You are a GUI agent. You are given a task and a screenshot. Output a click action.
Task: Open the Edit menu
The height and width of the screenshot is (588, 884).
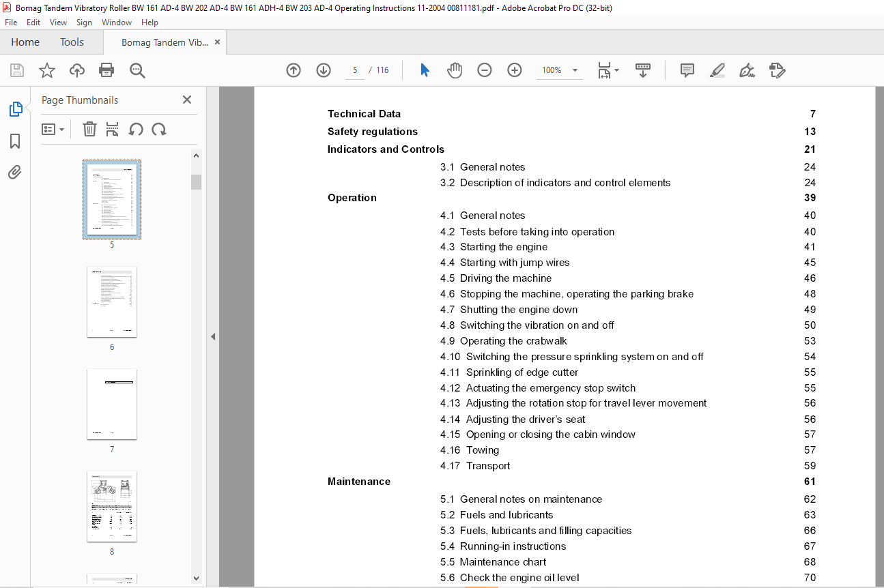click(33, 23)
